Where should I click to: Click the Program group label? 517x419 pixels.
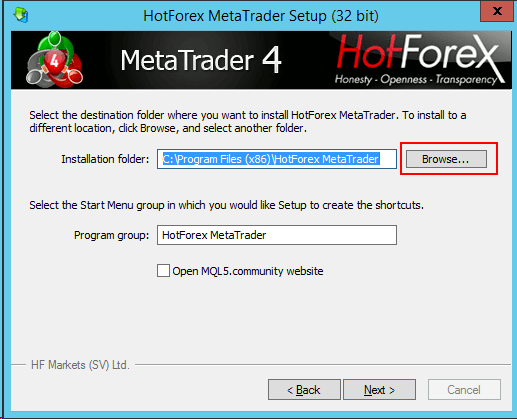click(x=111, y=235)
